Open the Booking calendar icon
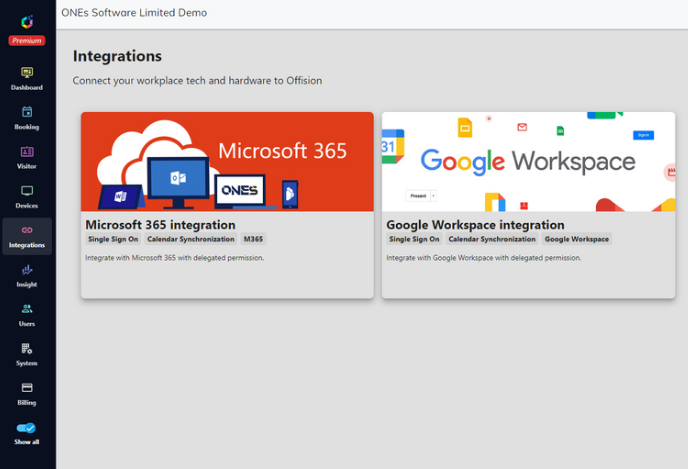688x469 pixels. (27, 112)
